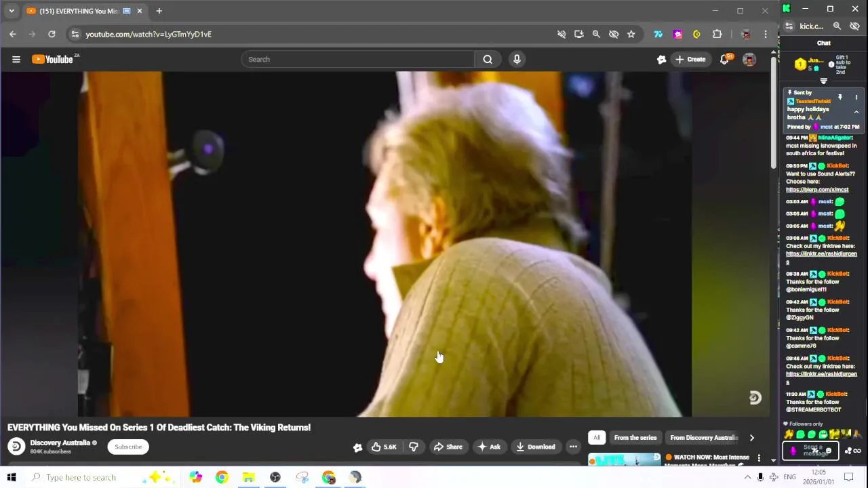The height and width of the screenshot is (488, 868).
Task: Click the Send a message chat field
Action: point(811,451)
